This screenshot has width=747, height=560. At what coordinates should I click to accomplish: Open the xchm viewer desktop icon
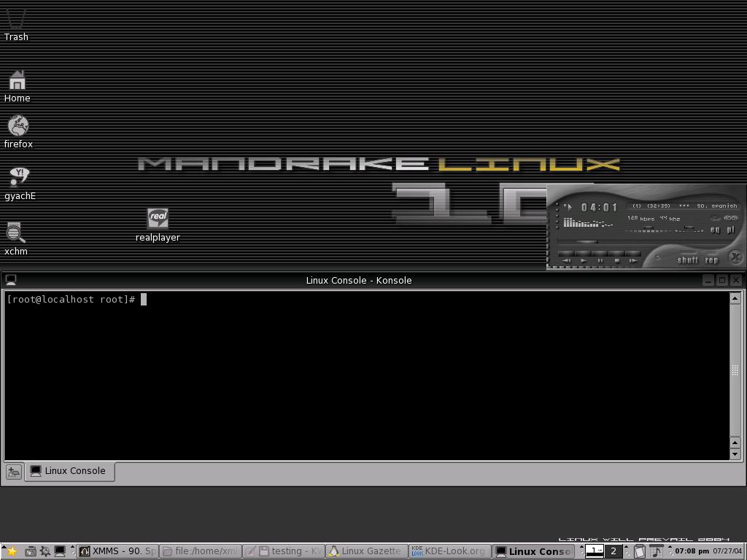pyautogui.click(x=16, y=238)
